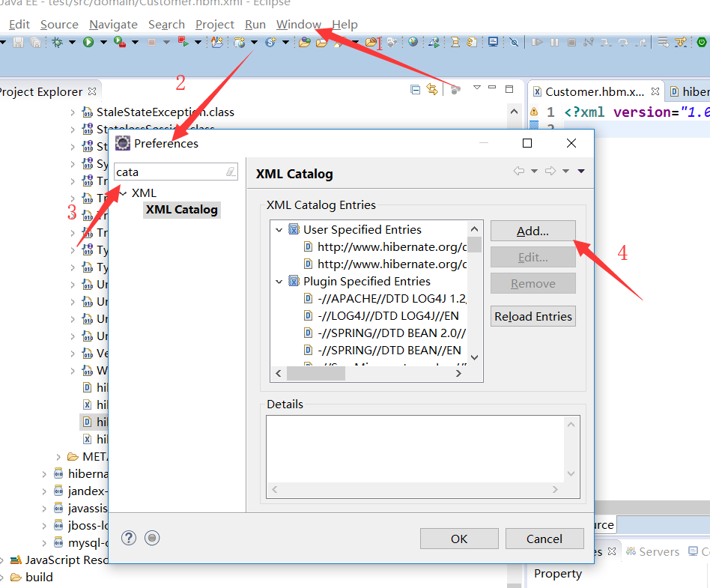Click the Edit... button in XML Catalog
This screenshot has height=588, width=710.
click(533, 258)
